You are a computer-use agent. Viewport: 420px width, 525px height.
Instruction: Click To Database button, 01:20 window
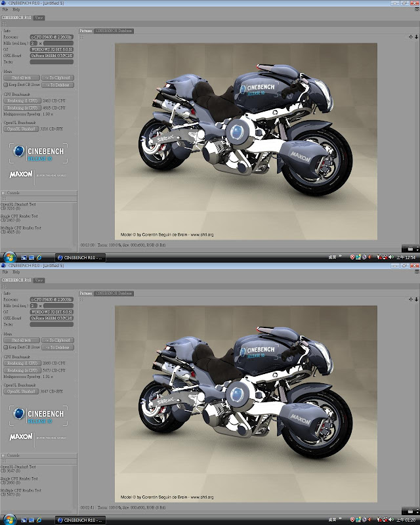click(x=58, y=348)
